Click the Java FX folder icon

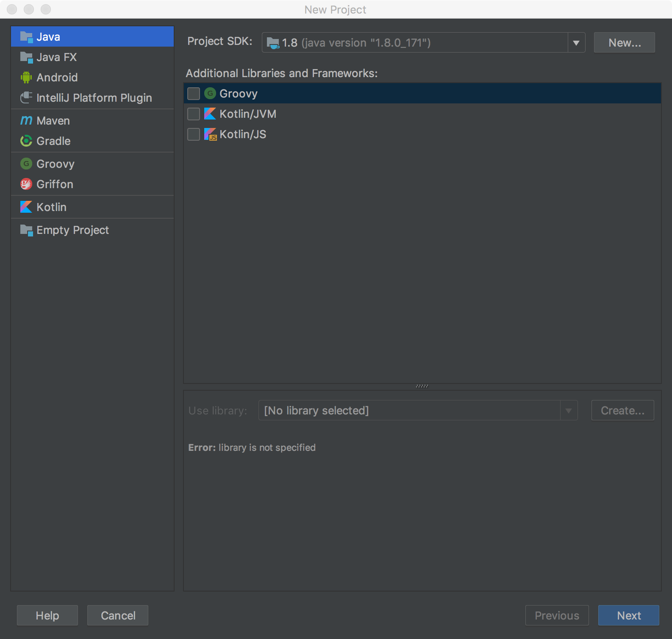point(26,57)
